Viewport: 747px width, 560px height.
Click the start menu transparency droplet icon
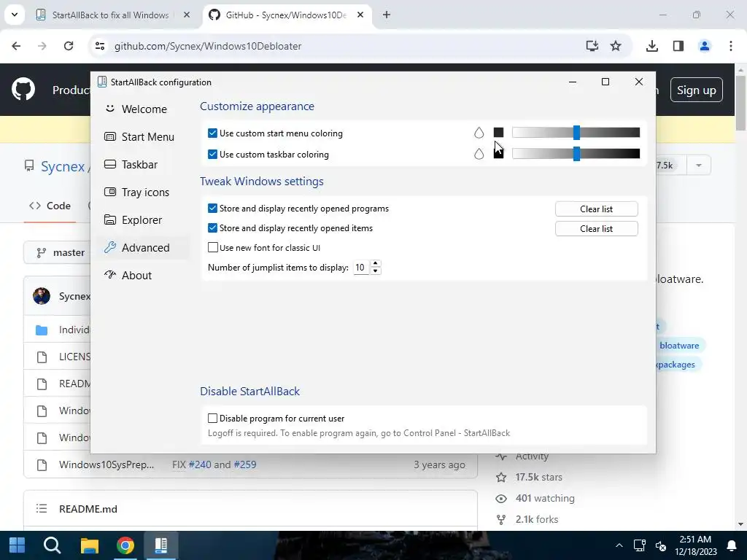(479, 133)
